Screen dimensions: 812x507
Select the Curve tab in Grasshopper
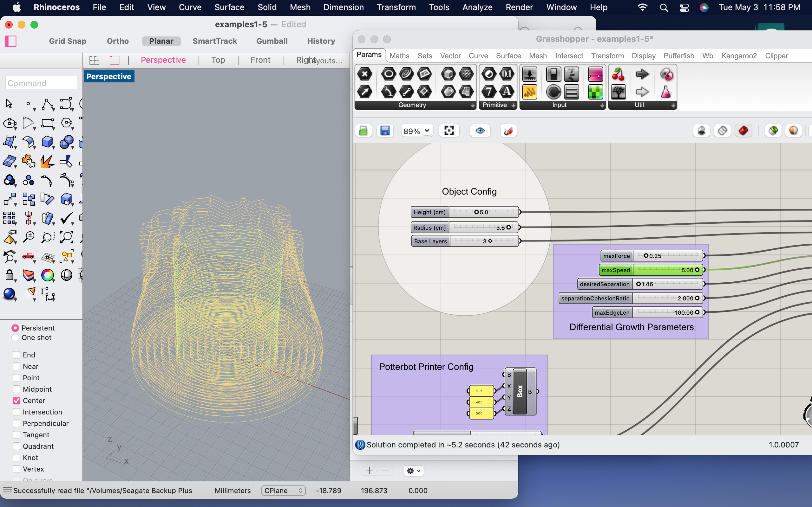tap(478, 55)
